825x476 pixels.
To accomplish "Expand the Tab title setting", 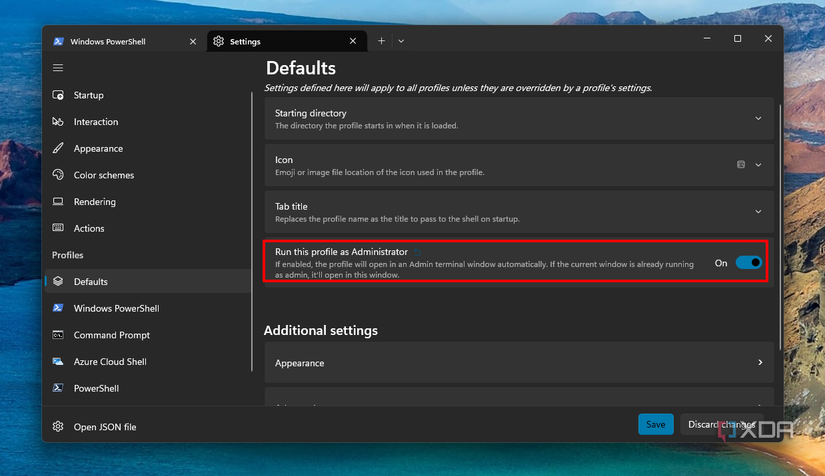I will pos(758,212).
